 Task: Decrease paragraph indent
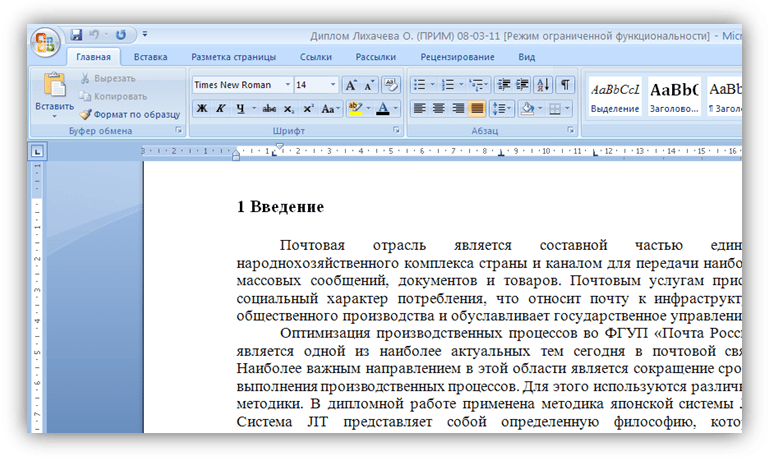click(504, 85)
